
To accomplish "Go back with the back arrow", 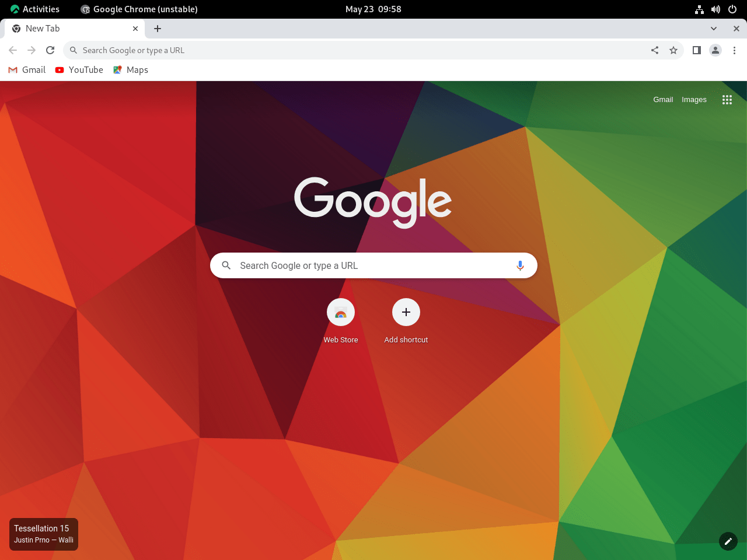I will [13, 50].
